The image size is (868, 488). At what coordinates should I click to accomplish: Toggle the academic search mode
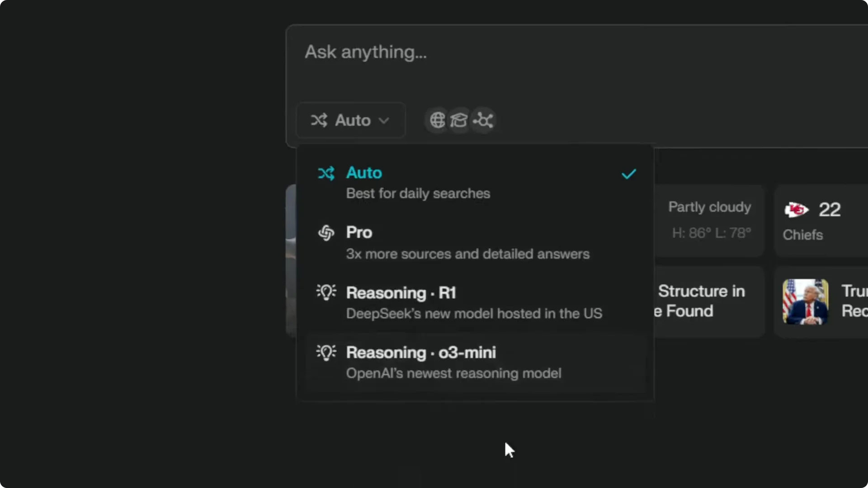pos(459,120)
